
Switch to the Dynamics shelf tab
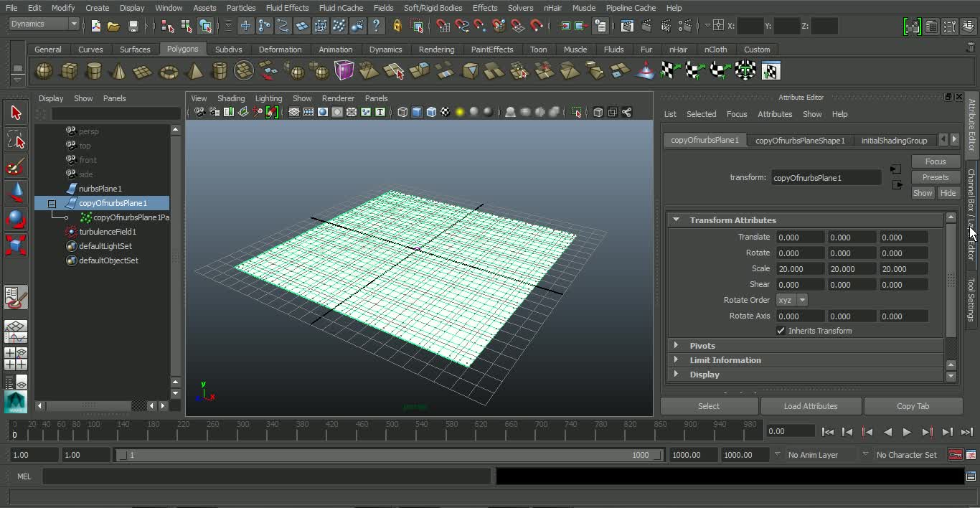click(385, 50)
